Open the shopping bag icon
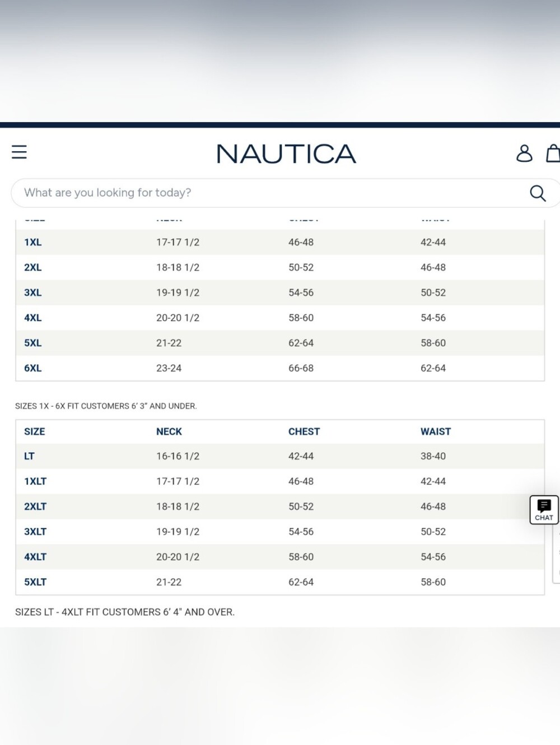The width and height of the screenshot is (560, 745). pyautogui.click(x=553, y=153)
